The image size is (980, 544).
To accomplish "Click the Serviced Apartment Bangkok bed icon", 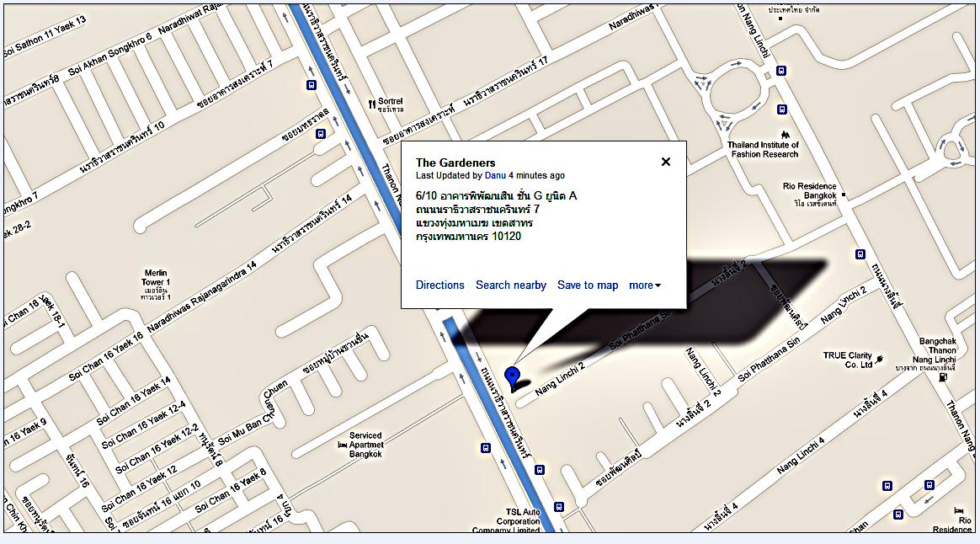I will coord(343,445).
